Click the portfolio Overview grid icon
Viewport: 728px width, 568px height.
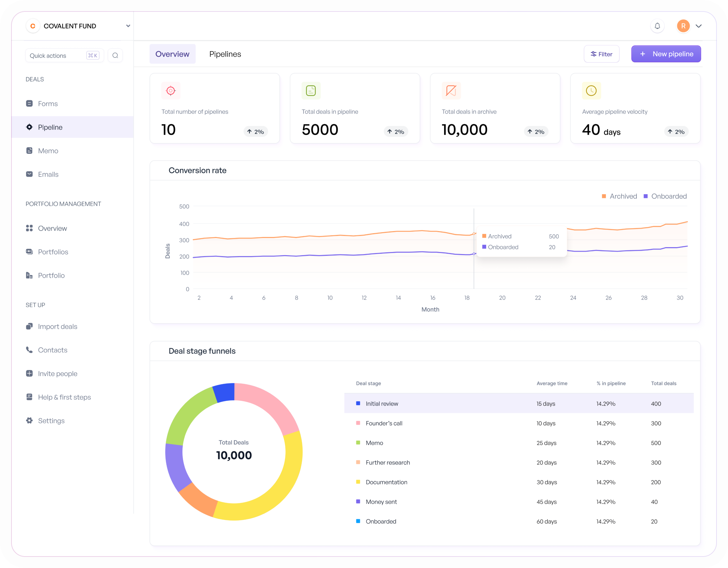tap(29, 228)
